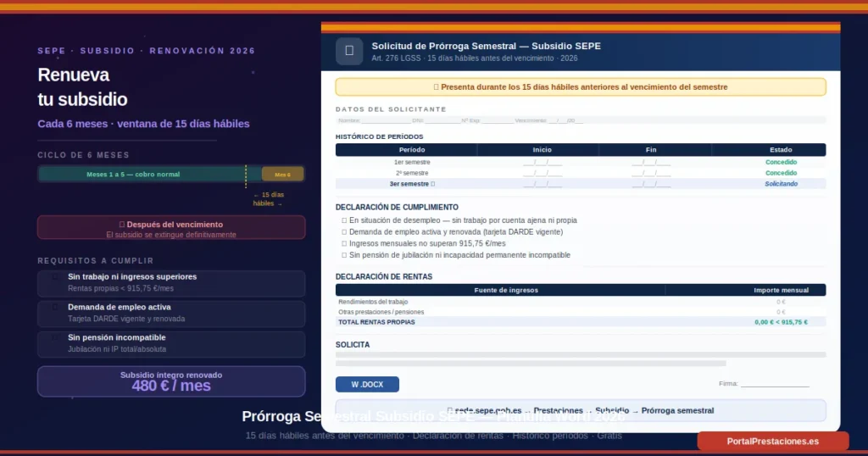Click 'Concedido' in the 1er semestre row
The width and height of the screenshot is (868, 456).
(781, 162)
